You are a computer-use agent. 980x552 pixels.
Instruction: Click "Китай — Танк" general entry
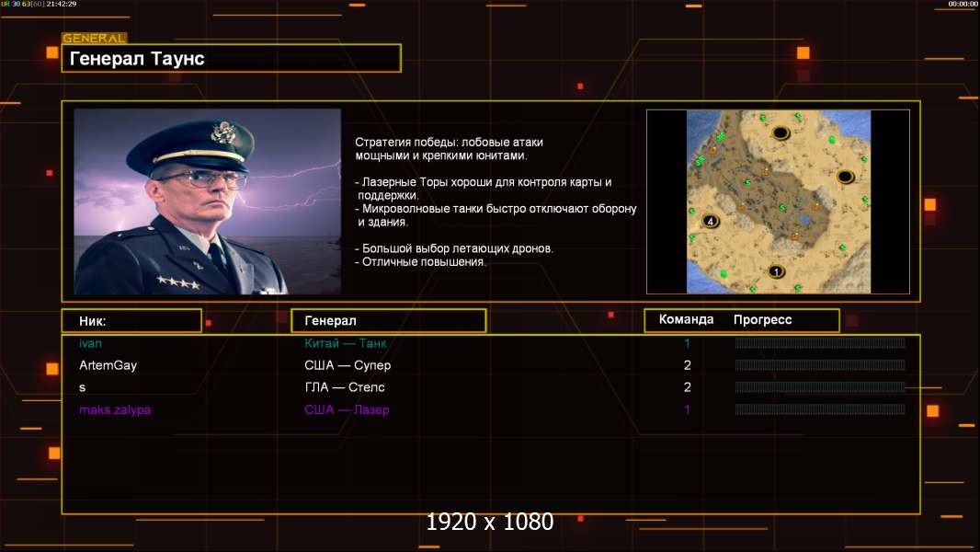tap(346, 343)
